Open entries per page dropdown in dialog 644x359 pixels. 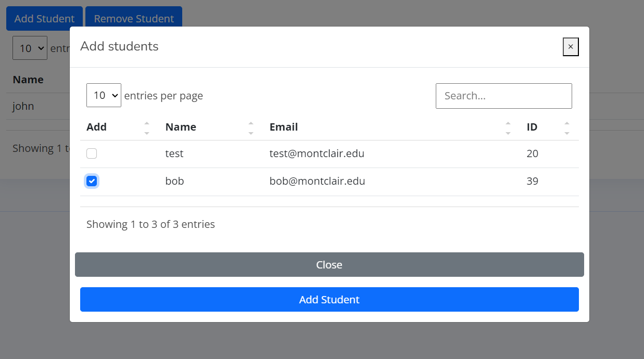pos(104,95)
